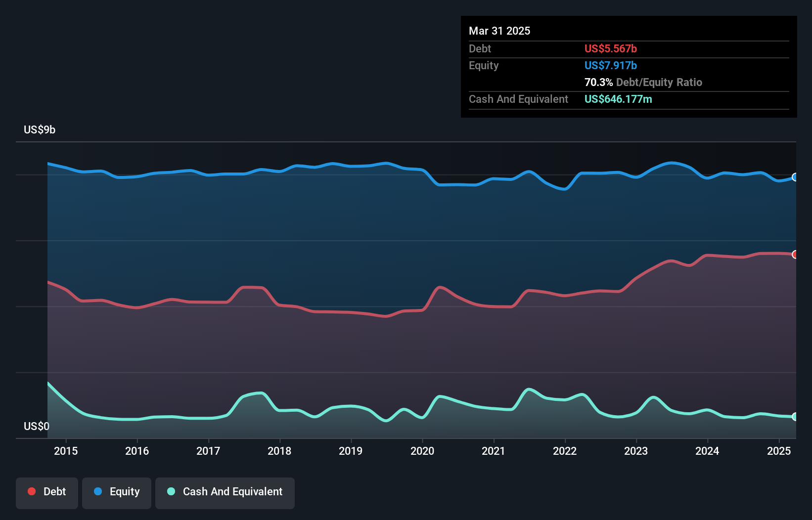Toggle the Cash And Equivalent legend button
Image resolution: width=812 pixels, height=520 pixels.
[x=225, y=493]
